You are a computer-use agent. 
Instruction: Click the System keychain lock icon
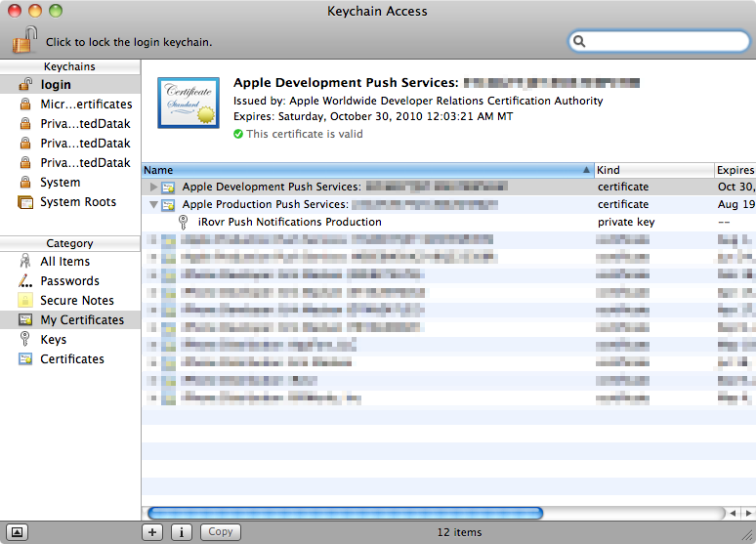(x=25, y=183)
